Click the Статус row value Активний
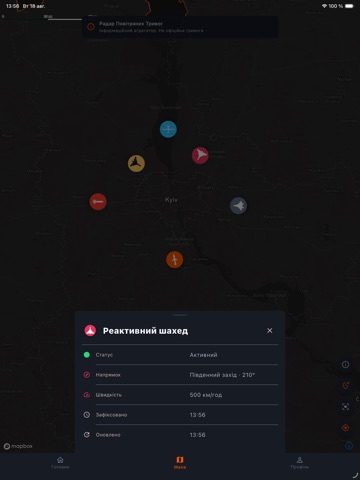Viewport: 360px width, 480px height. (x=203, y=355)
